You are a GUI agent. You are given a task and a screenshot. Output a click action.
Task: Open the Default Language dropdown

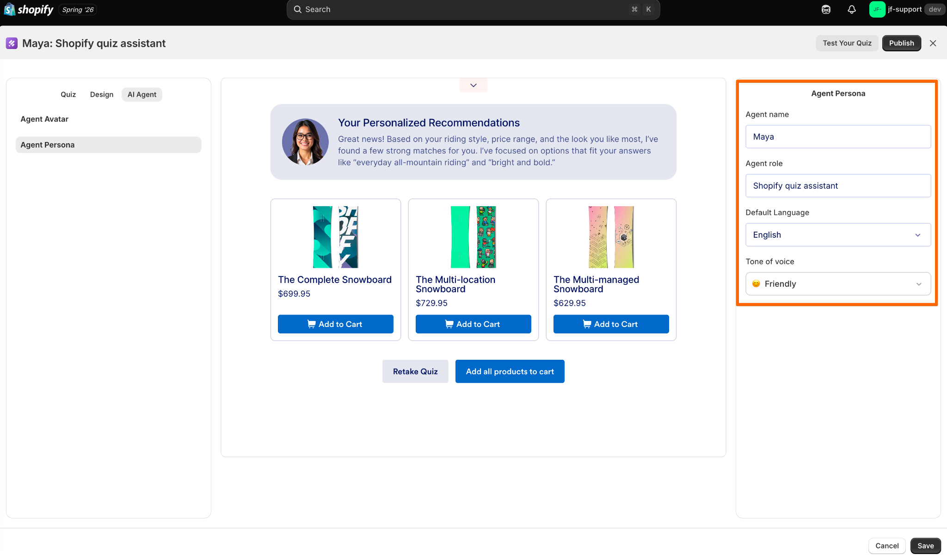[x=838, y=235]
